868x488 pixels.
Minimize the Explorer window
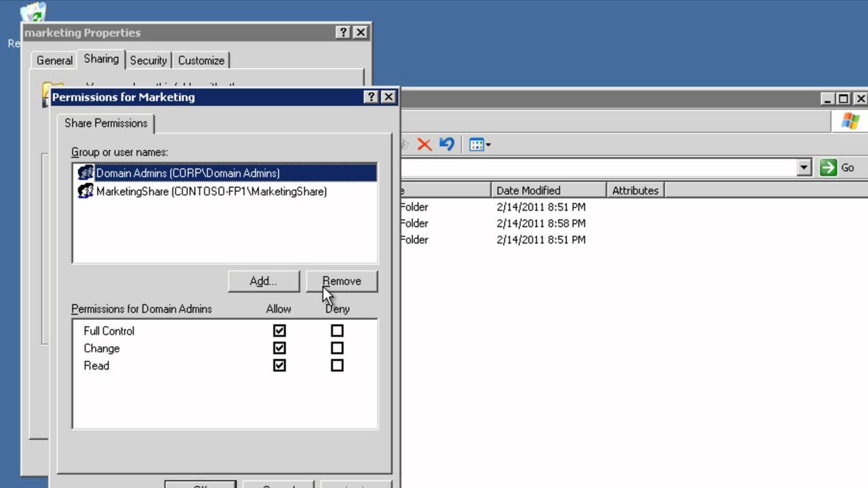(x=828, y=99)
